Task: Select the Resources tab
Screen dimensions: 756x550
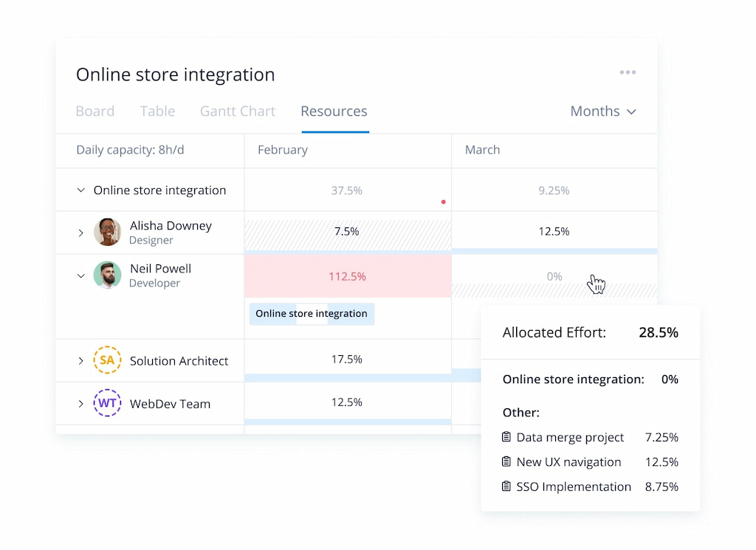Action: pyautogui.click(x=334, y=111)
